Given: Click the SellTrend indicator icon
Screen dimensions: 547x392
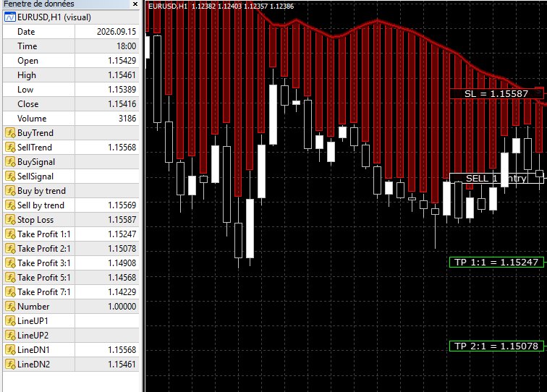Looking at the screenshot, I should pos(10,148).
